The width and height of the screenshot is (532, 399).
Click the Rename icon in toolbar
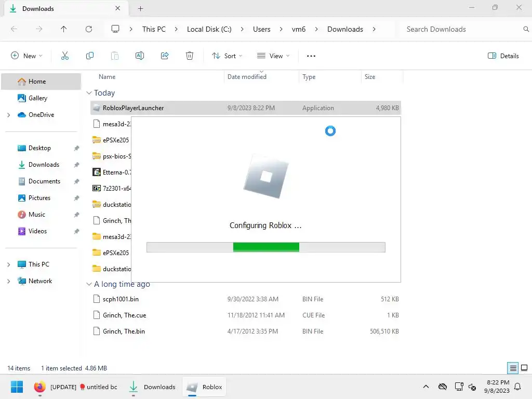click(140, 56)
